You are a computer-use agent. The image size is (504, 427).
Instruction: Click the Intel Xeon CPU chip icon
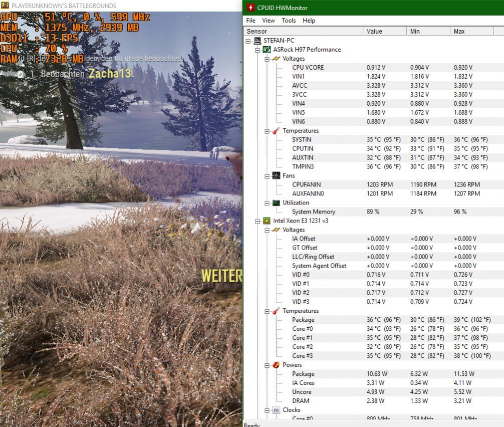tap(267, 221)
